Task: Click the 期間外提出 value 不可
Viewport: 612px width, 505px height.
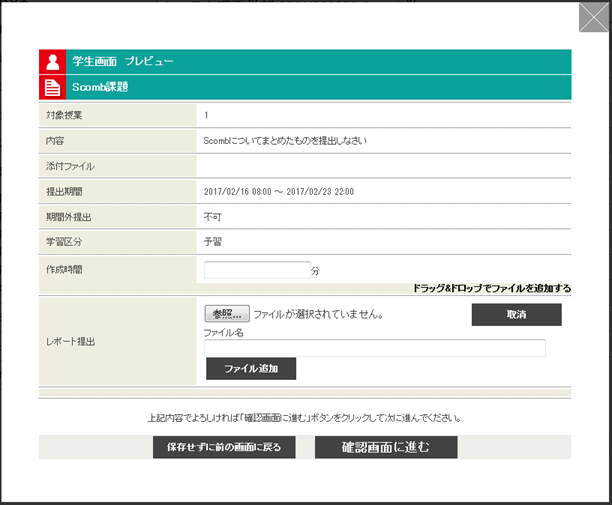Action: (213, 216)
